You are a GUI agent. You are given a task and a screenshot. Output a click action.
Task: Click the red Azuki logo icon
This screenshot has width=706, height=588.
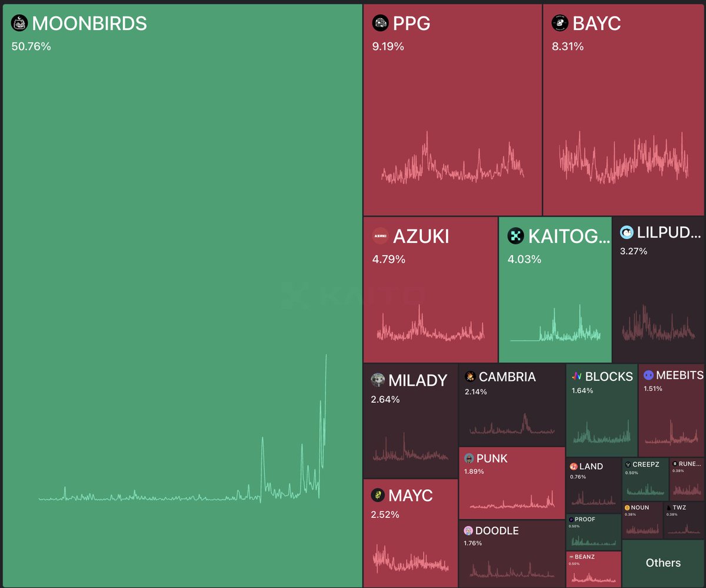click(x=381, y=236)
